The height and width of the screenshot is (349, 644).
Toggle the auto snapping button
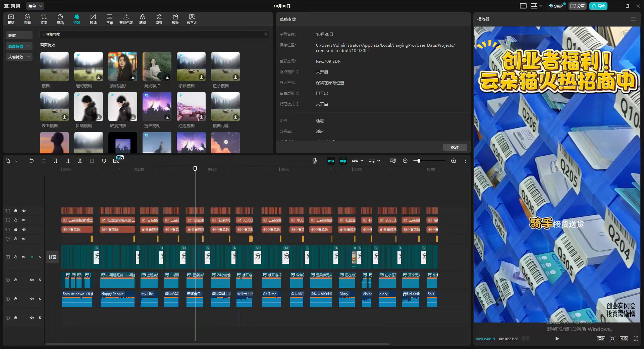tap(343, 161)
